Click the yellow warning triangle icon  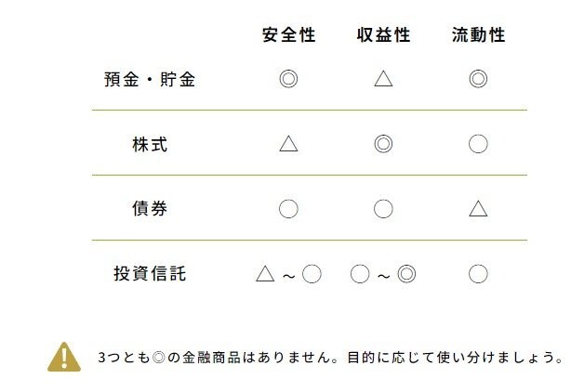(63, 357)
